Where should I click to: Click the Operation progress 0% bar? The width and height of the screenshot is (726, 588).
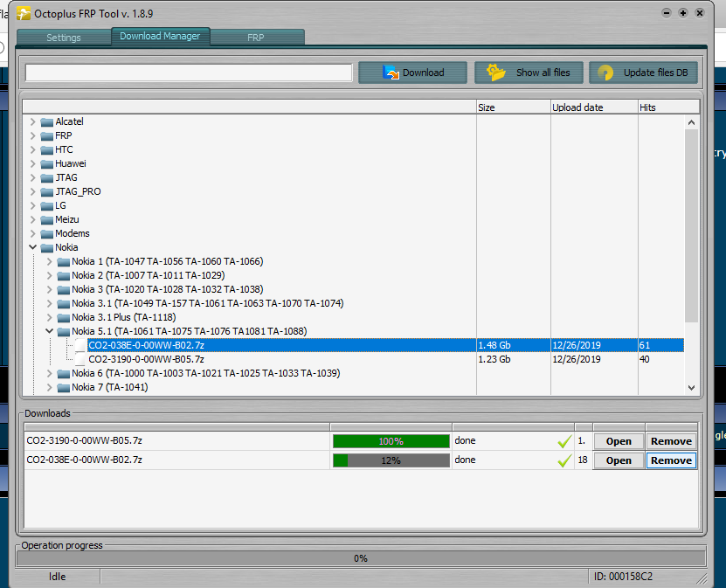tap(361, 558)
